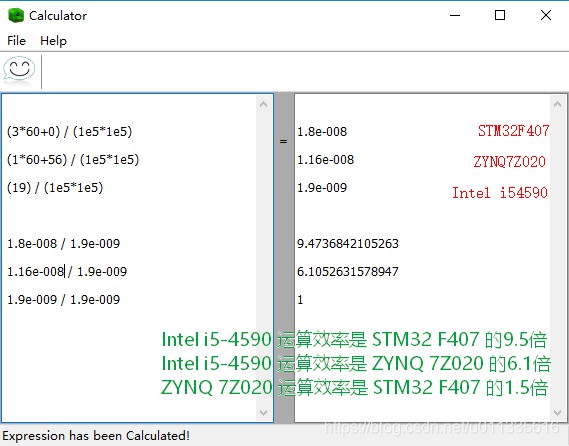The width and height of the screenshot is (569, 446).
Task: Click the expression 1.16e-008 / 1.9e-009
Action: pyautogui.click(x=67, y=271)
